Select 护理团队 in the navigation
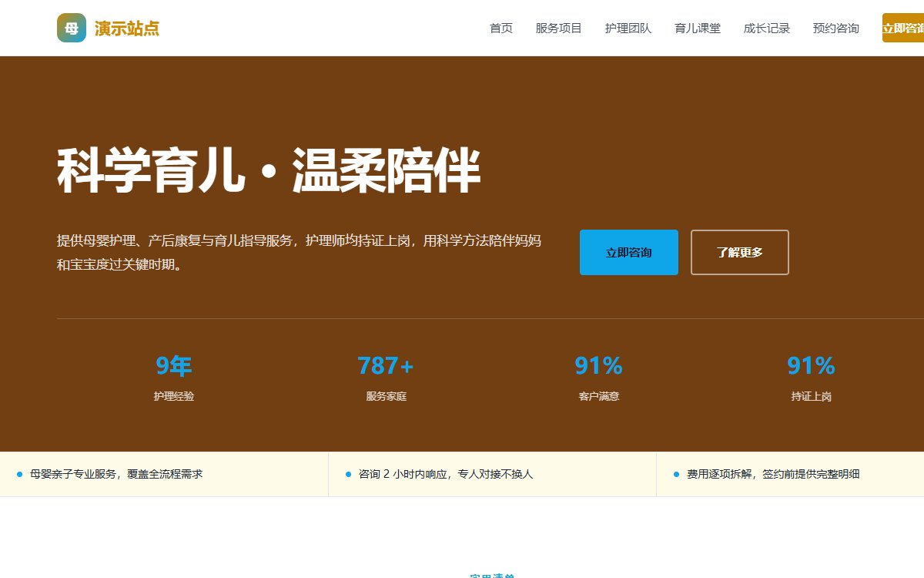Viewport: 924px width, 578px height. coord(628,29)
